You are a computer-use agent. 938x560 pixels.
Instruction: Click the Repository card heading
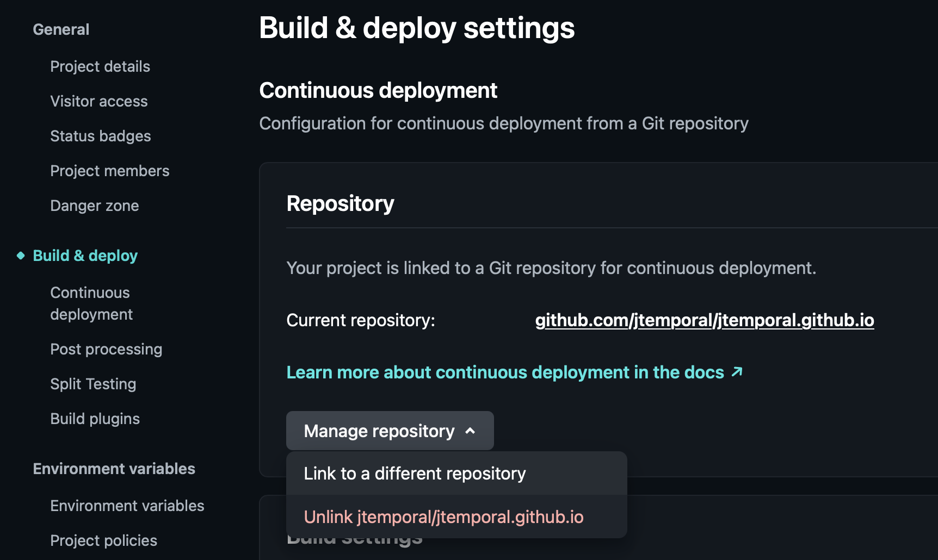tap(340, 204)
